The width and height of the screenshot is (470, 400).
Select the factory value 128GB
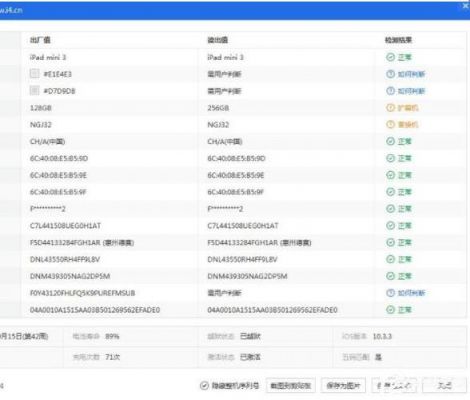point(41,108)
